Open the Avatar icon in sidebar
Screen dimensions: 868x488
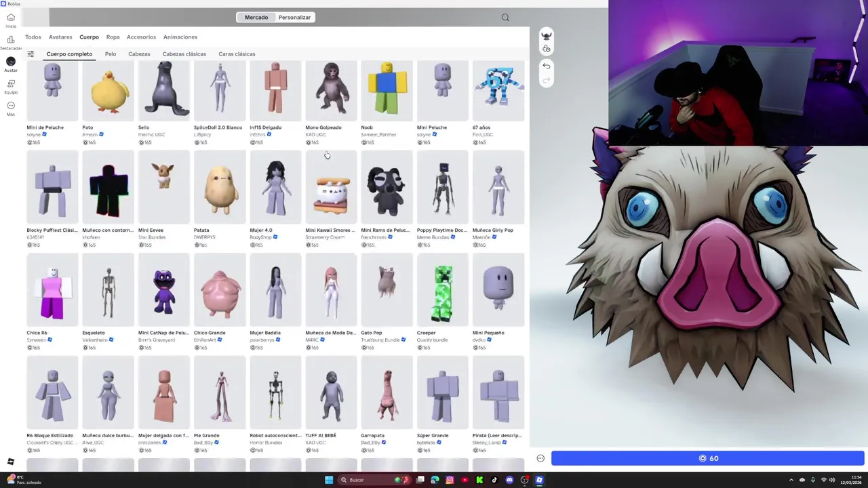click(x=11, y=62)
